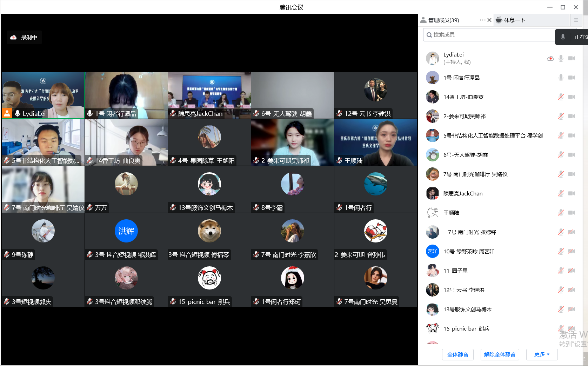Toggle microphone for 14香工坊-曲良爽 in list
Viewport: 588px width, 366px height.
tap(561, 97)
